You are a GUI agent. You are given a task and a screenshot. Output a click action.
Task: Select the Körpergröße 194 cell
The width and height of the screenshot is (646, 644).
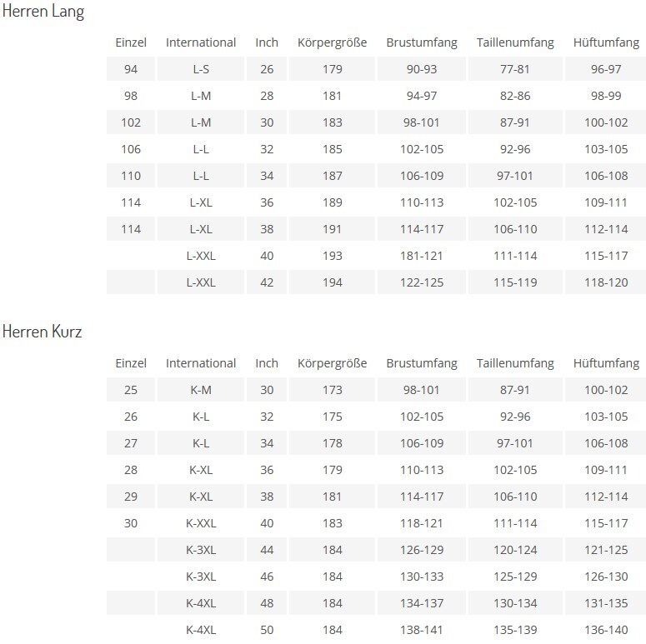[332, 282]
